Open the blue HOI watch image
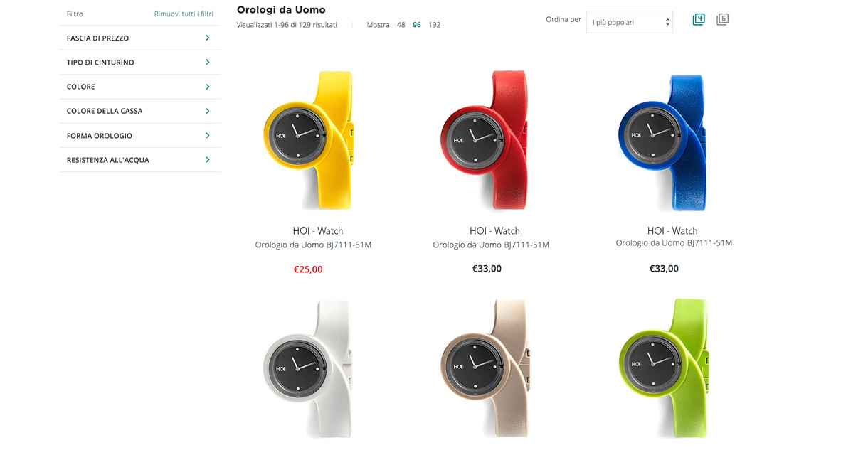Screen dimensions: 868x455 point(665,140)
